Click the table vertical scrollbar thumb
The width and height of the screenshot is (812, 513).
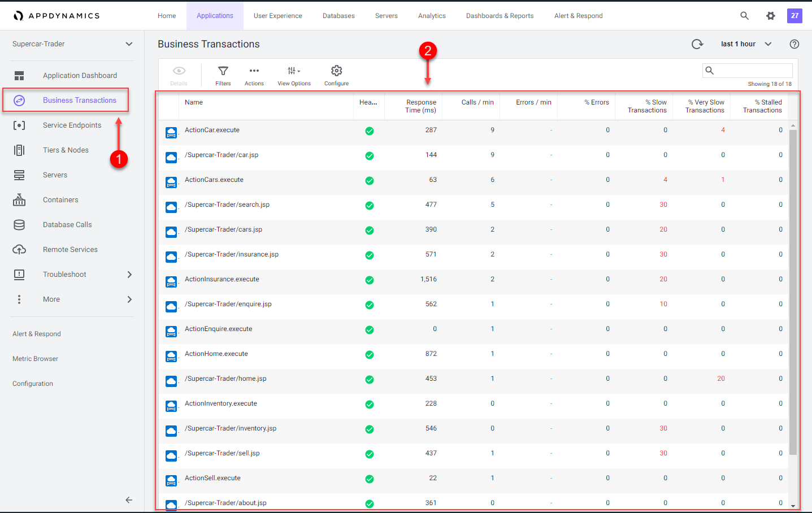tap(793, 292)
